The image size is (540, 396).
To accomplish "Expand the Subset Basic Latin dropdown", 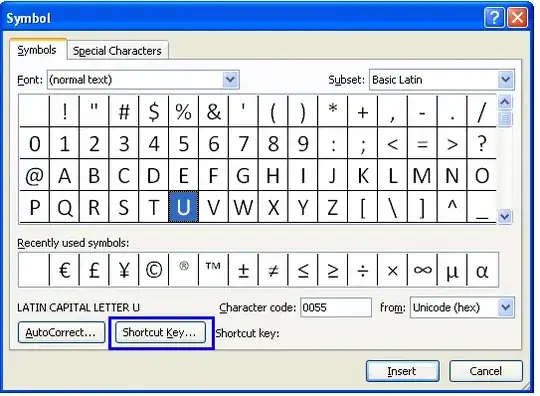I will (x=506, y=80).
